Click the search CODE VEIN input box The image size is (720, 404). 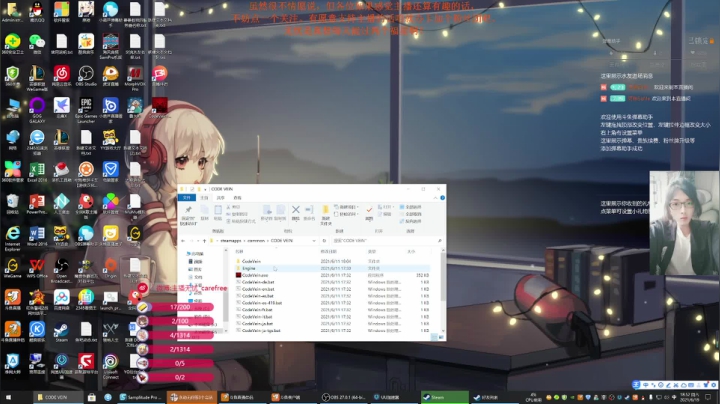pos(387,241)
